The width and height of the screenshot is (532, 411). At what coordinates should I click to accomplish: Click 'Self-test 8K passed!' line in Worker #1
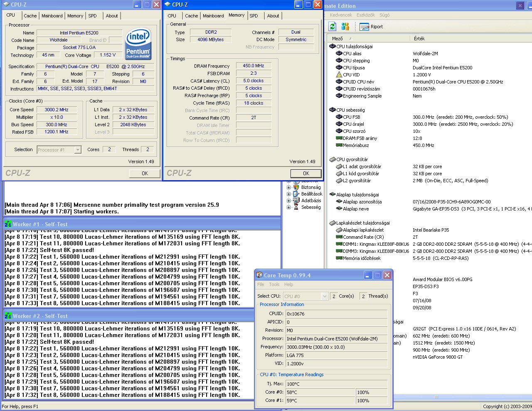(x=49, y=250)
